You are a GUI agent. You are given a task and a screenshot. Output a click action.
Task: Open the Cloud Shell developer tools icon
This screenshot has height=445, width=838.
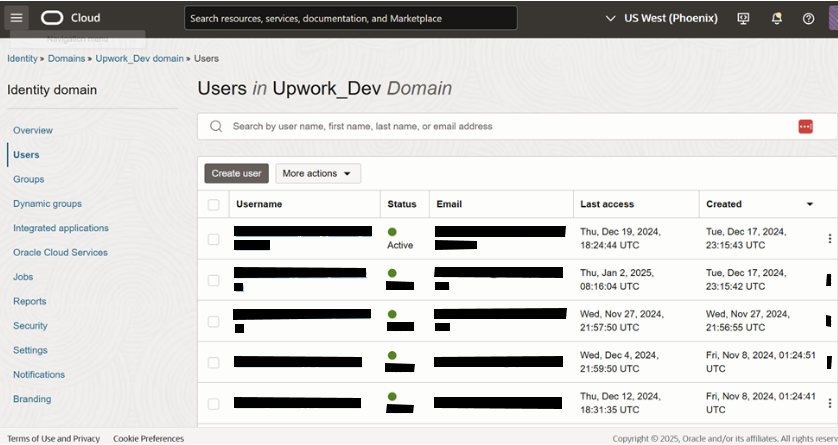click(743, 19)
